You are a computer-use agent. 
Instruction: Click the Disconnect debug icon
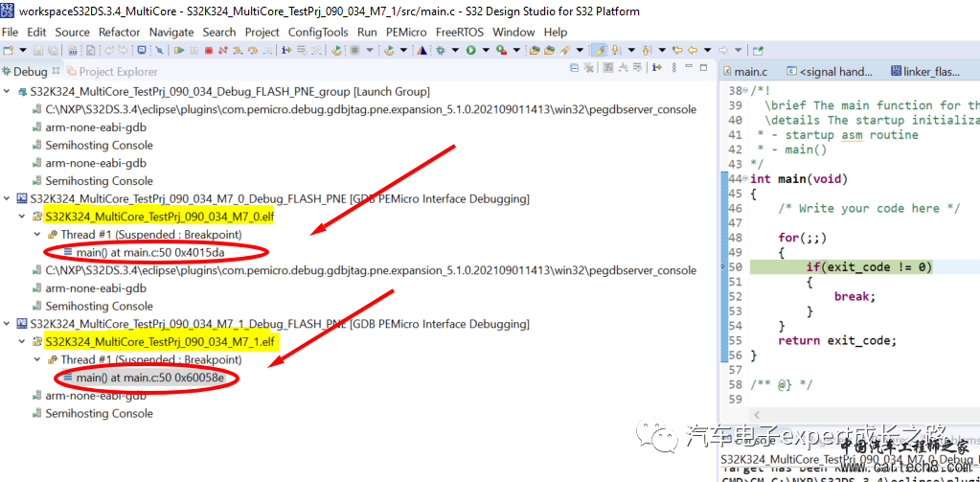(x=223, y=50)
